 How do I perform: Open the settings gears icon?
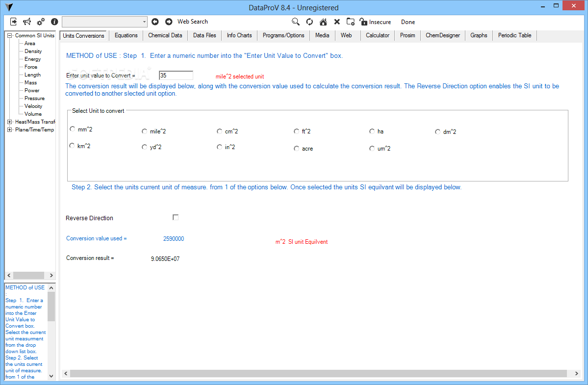point(41,22)
